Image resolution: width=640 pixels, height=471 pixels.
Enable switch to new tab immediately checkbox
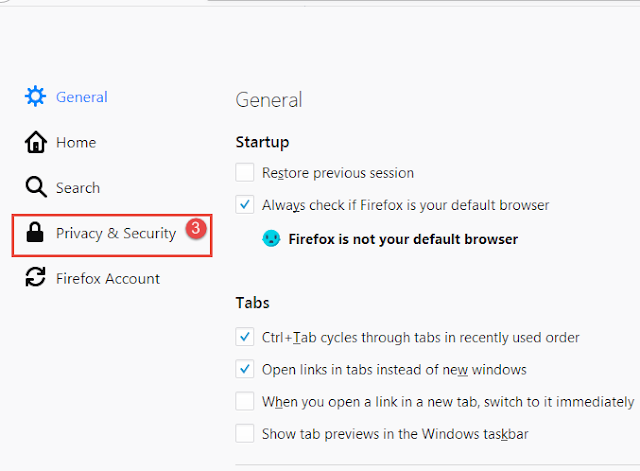[244, 401]
